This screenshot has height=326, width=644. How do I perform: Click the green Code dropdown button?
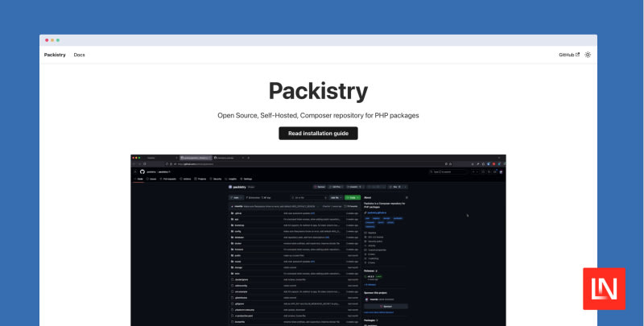352,197
